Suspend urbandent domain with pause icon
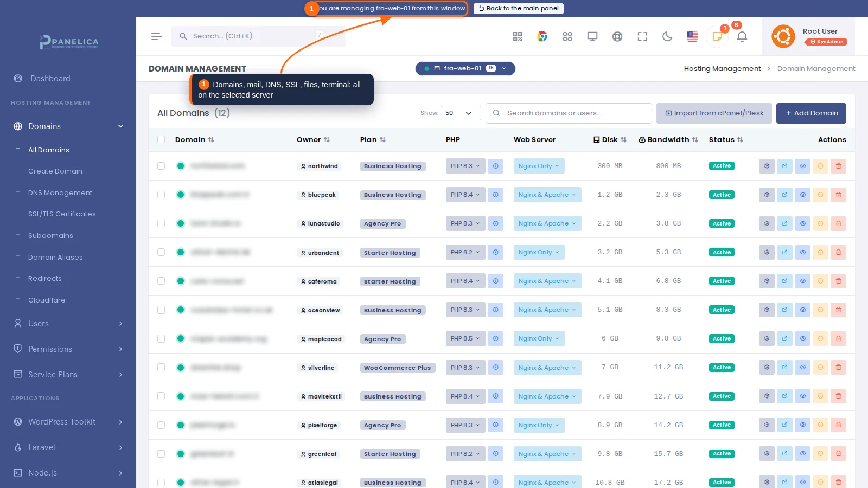Viewport: 868px width, 488px height. coord(820,252)
